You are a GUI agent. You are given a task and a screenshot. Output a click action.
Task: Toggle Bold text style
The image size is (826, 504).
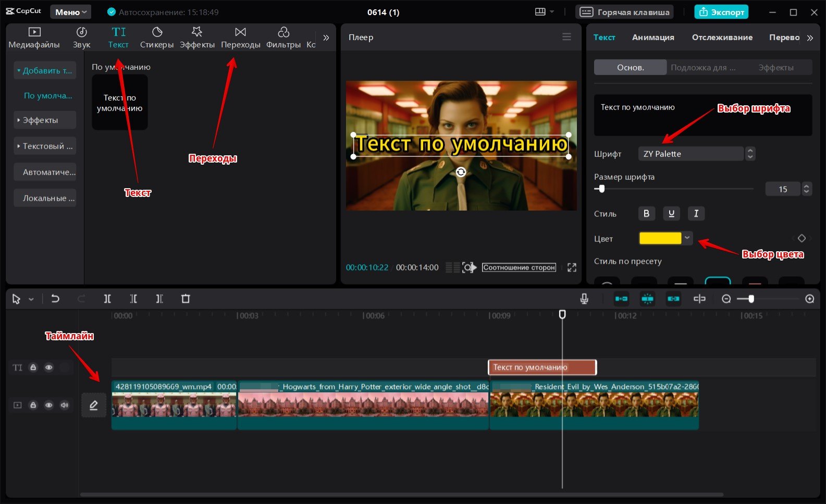646,213
